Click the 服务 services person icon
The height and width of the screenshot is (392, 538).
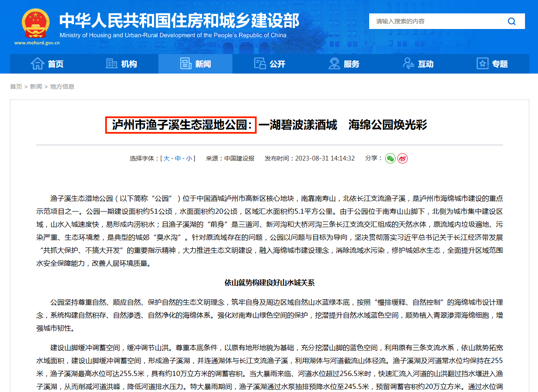click(x=334, y=63)
